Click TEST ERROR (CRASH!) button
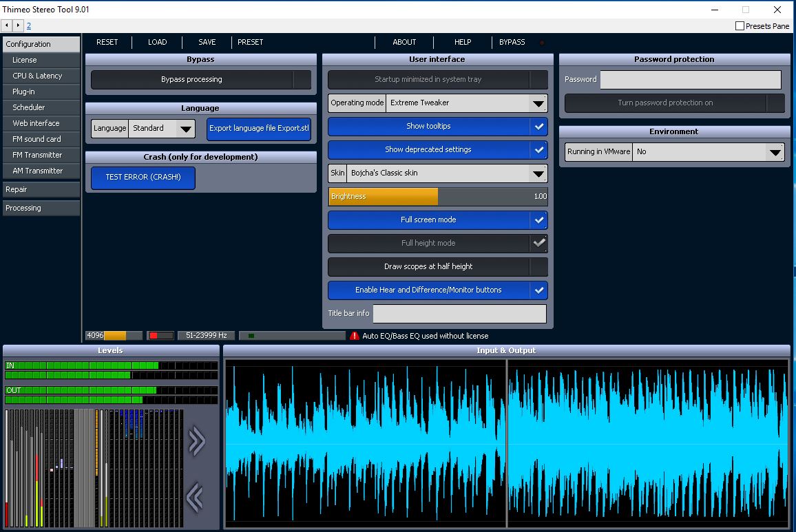Image resolution: width=796 pixels, height=532 pixels. [x=143, y=177]
